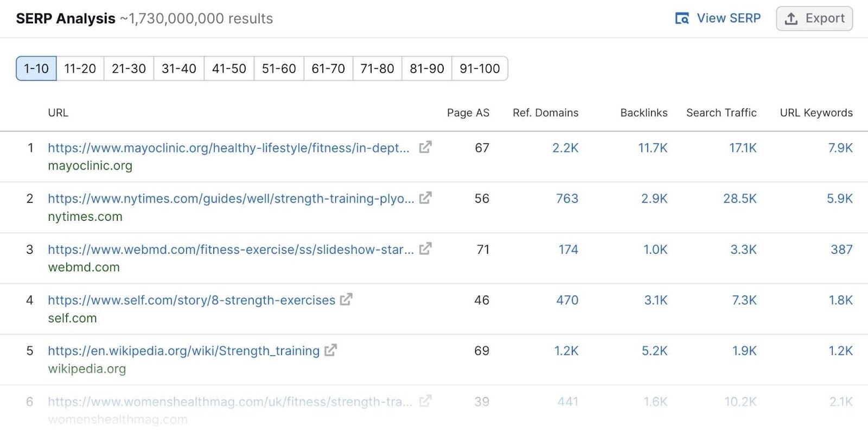Screen dimensions: 868x434
Task: Select the 11-20 results page
Action: pos(79,68)
